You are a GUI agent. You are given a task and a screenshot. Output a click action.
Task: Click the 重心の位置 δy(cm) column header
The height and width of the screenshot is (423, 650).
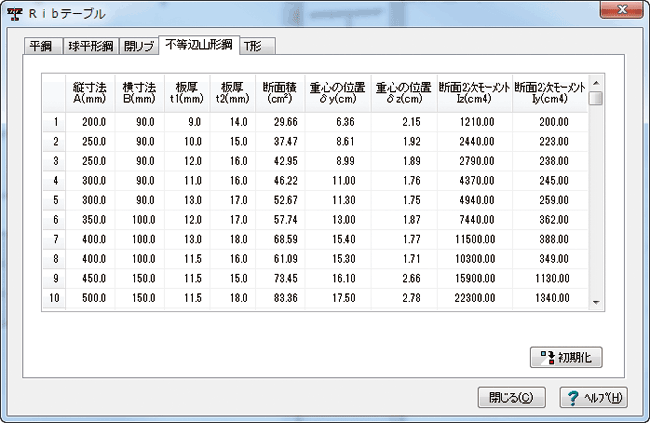(338, 93)
